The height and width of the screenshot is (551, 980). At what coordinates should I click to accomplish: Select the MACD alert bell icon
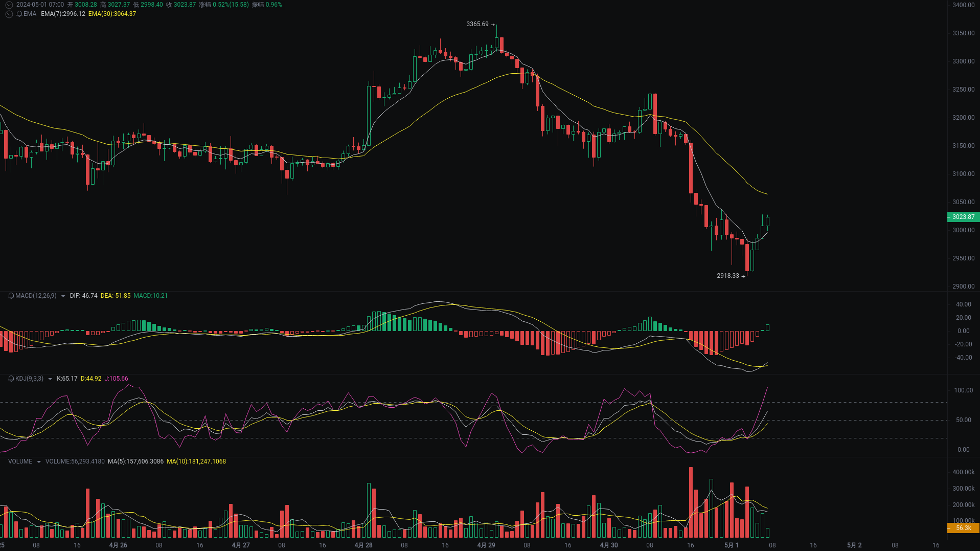click(x=12, y=296)
